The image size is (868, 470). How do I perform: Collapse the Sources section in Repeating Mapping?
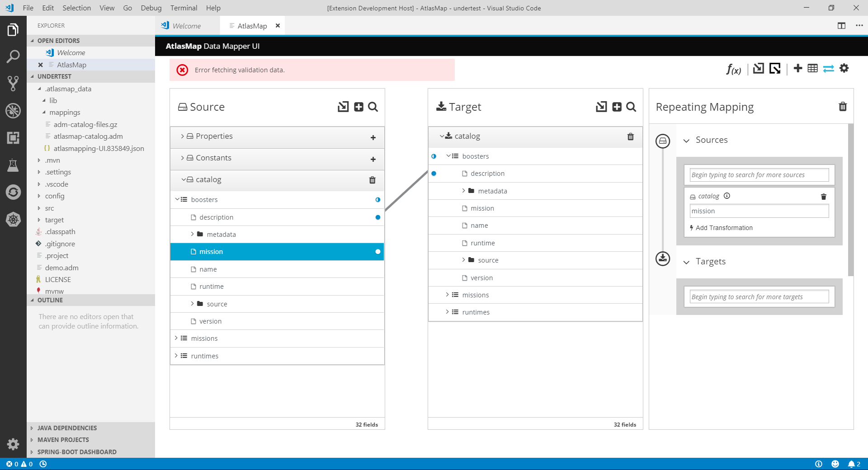coord(687,140)
